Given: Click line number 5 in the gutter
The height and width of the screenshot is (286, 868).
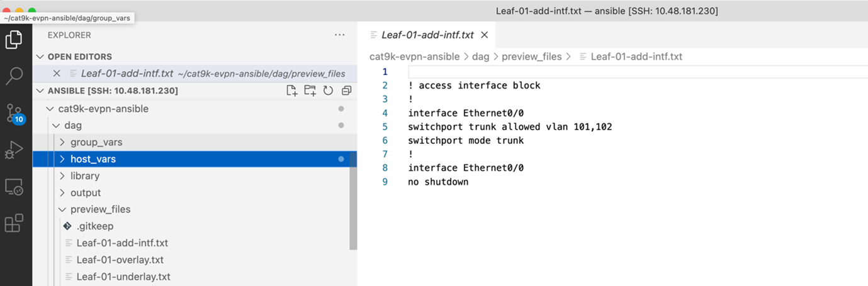Looking at the screenshot, I should click(385, 127).
